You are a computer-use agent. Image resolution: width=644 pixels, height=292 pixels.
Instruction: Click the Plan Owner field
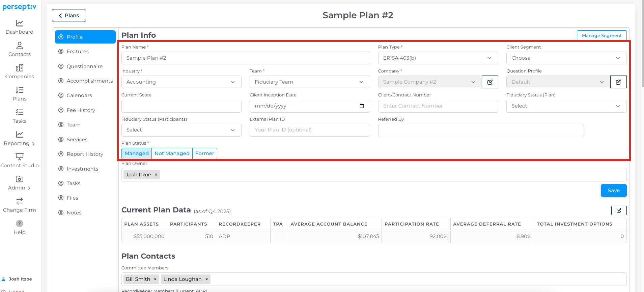coord(374,175)
